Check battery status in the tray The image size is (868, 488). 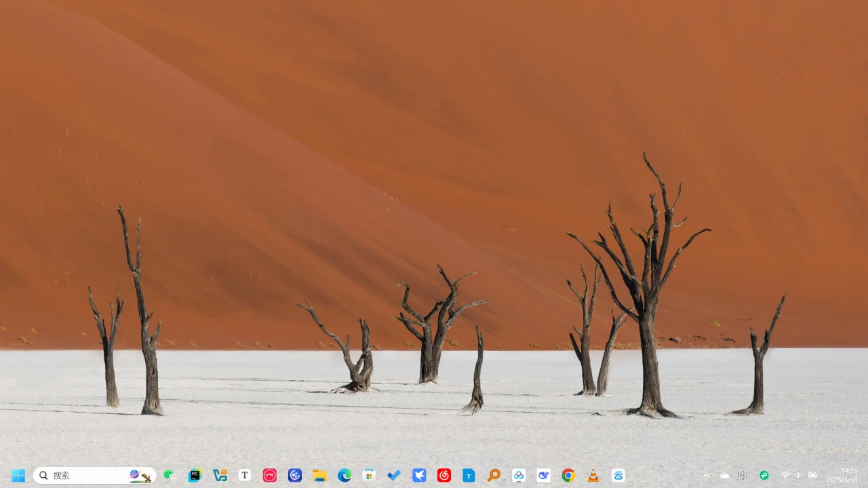tap(812, 475)
